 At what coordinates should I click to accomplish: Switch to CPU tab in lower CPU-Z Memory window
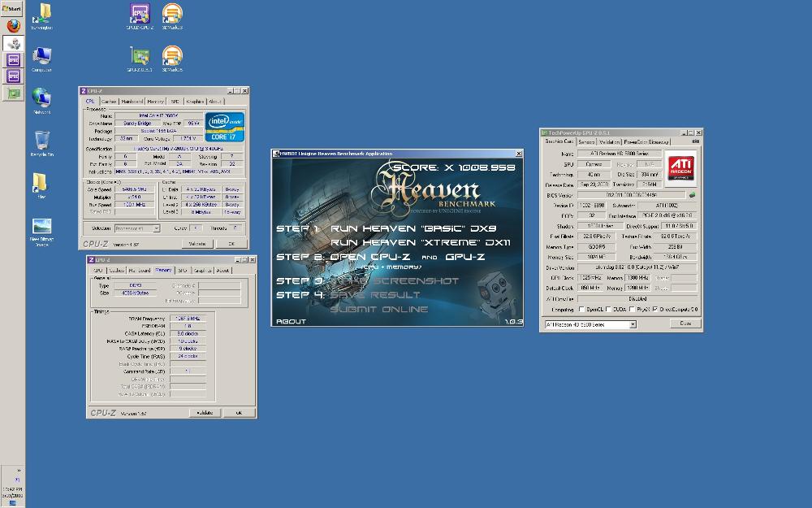coord(98,271)
